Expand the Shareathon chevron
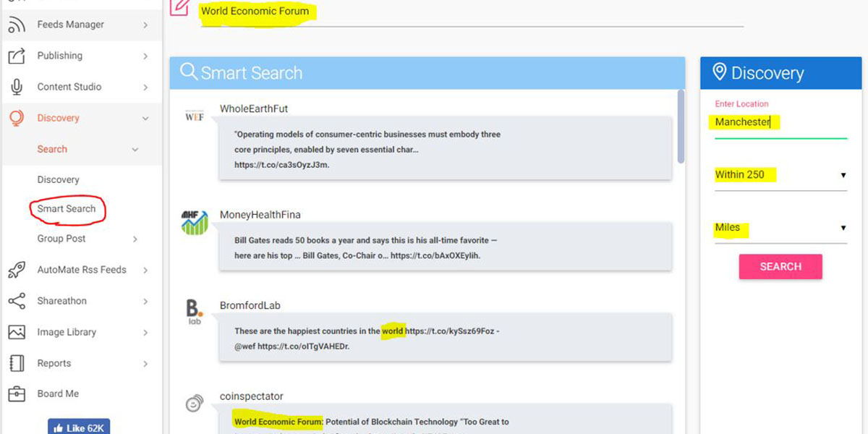868x434 pixels. pyautogui.click(x=145, y=302)
